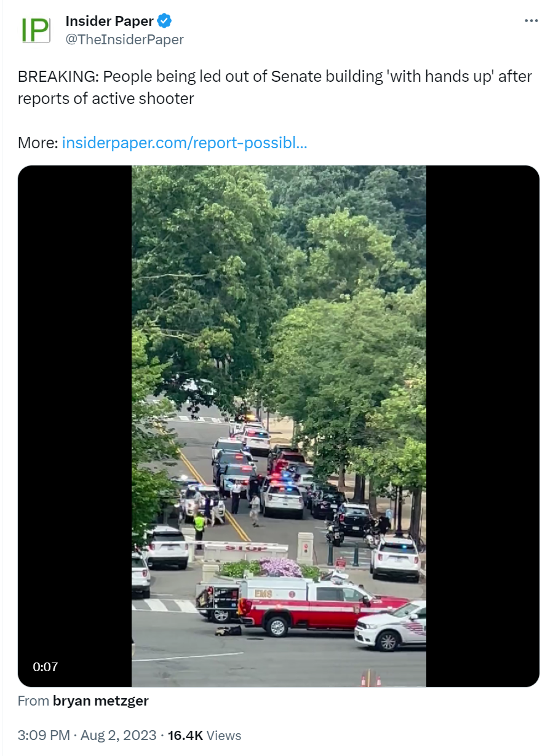This screenshot has width=553, height=756.
Task: Click the Aug 2, 2023 date
Action: pyautogui.click(x=117, y=735)
